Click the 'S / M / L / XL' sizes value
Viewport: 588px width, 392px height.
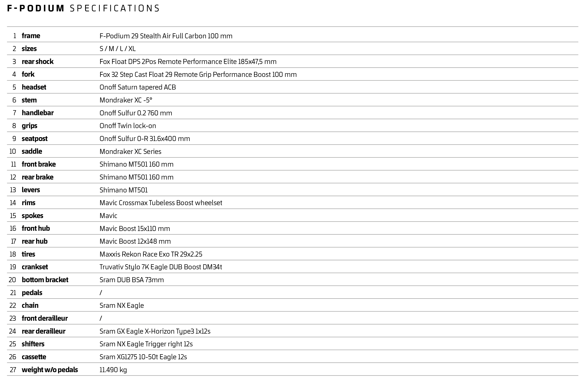click(117, 49)
